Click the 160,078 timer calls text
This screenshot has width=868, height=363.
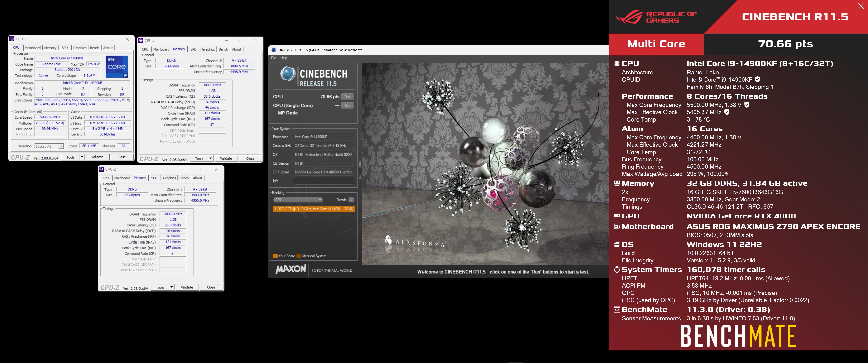click(x=726, y=270)
